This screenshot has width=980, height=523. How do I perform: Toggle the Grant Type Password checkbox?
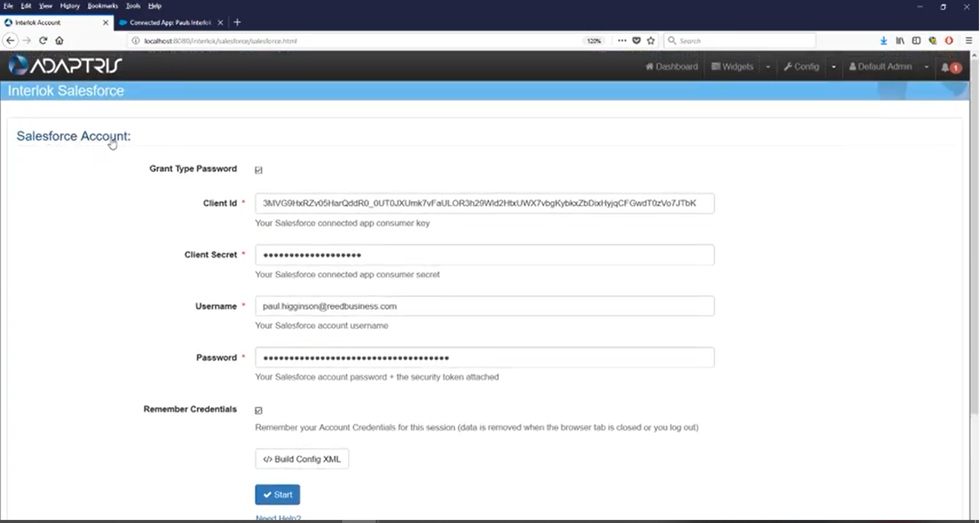[259, 170]
